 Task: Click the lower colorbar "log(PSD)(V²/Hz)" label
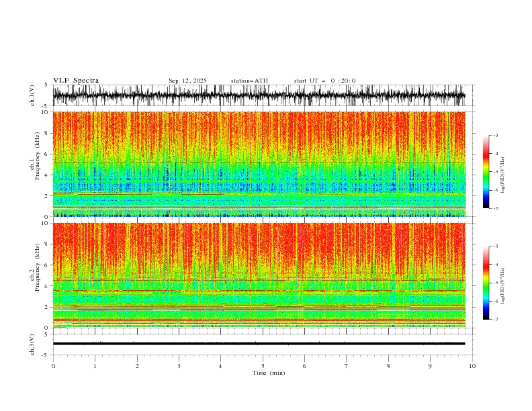pos(503,286)
